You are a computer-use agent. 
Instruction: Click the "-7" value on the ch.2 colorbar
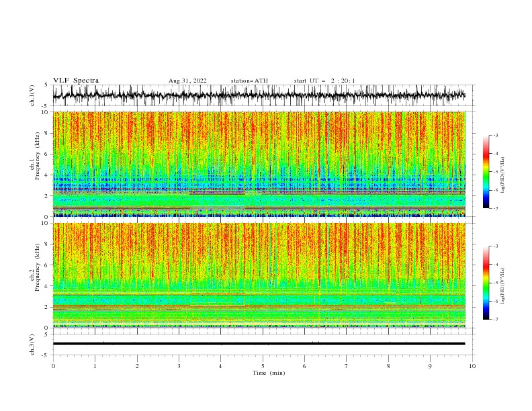pyautogui.click(x=495, y=320)
